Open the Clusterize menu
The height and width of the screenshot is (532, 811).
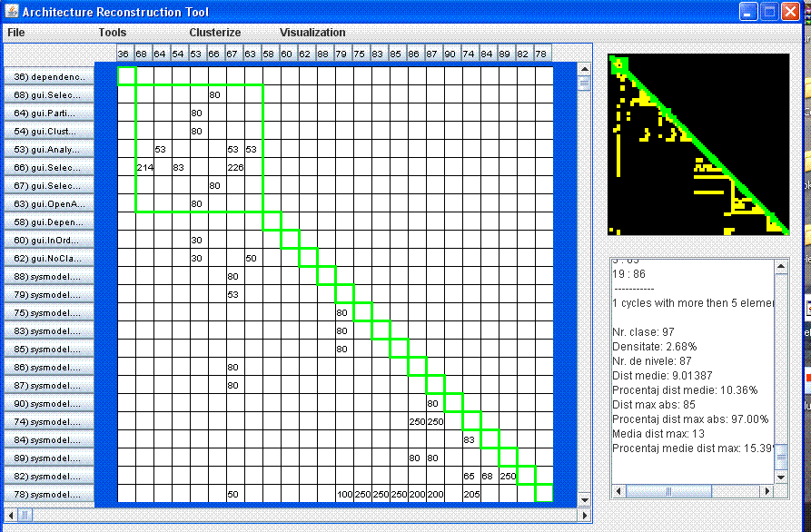pos(214,33)
